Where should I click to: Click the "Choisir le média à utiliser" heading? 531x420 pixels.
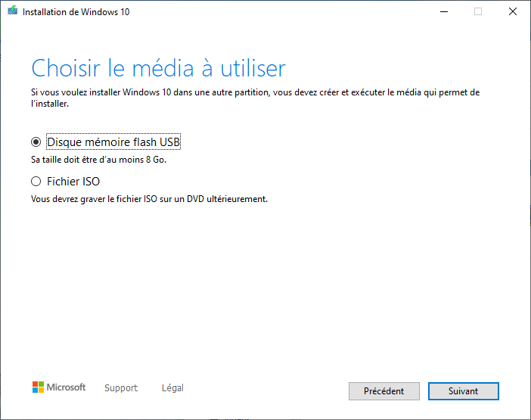click(158, 68)
